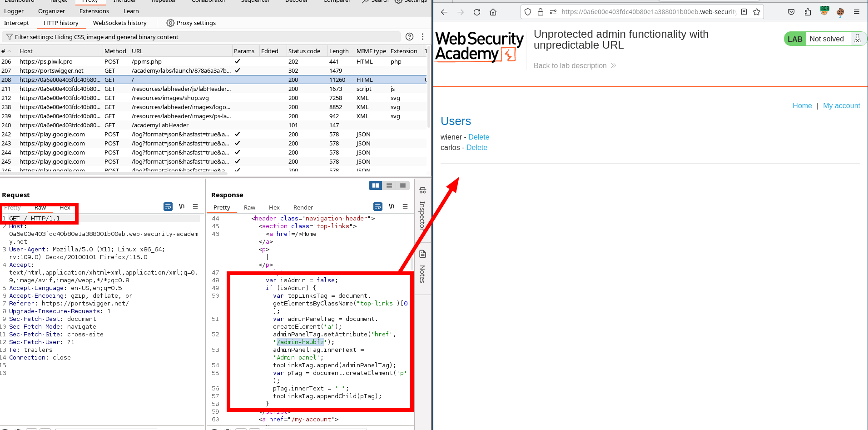Click Back to lab description link
868x430 pixels.
pos(575,65)
